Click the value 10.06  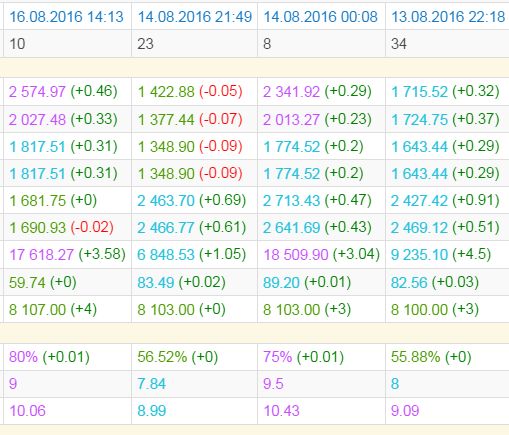[x=27, y=411]
